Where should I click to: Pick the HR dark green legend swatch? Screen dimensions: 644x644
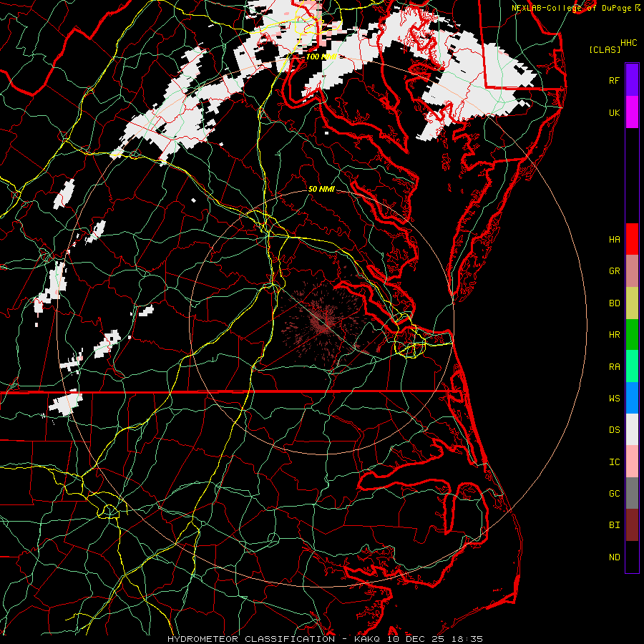click(x=632, y=335)
